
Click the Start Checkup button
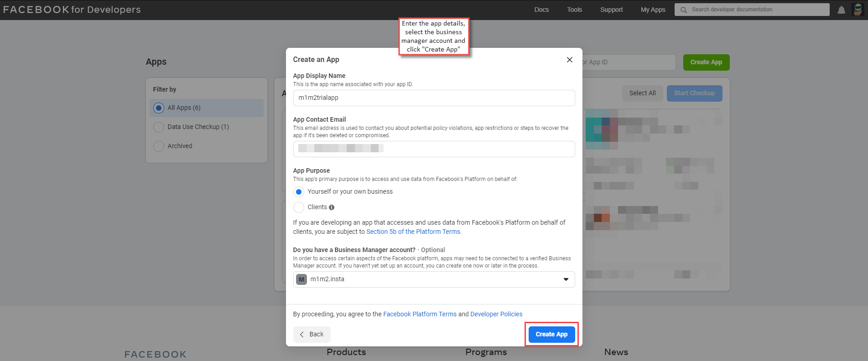pyautogui.click(x=694, y=93)
